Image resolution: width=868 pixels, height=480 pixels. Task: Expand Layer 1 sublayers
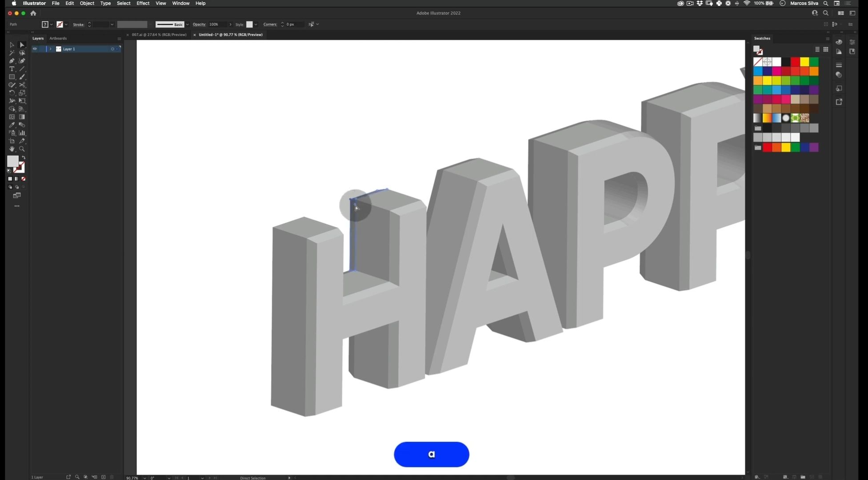point(50,49)
